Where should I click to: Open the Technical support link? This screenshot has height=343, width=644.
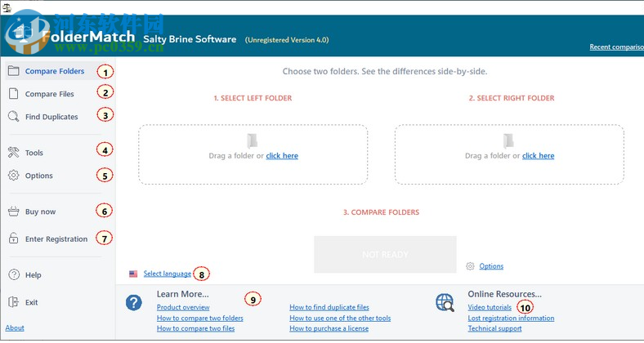coord(495,328)
